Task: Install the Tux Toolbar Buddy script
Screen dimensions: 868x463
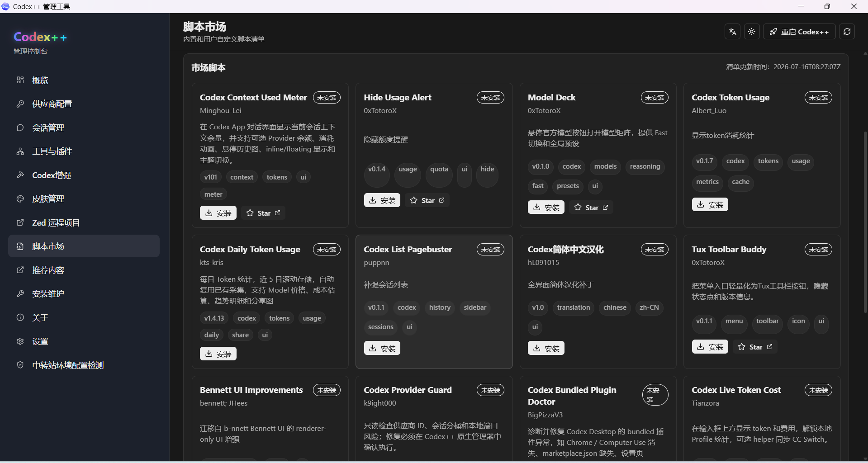Action: coord(710,347)
